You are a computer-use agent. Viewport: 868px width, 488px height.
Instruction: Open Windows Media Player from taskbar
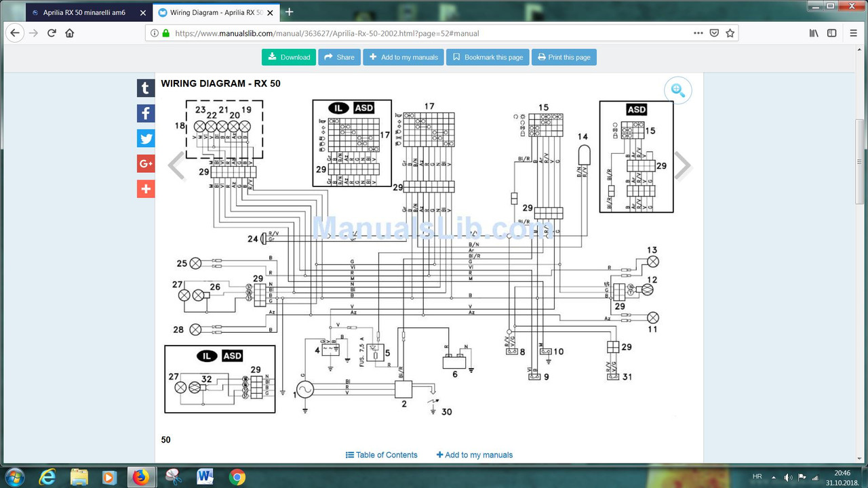tap(110, 476)
